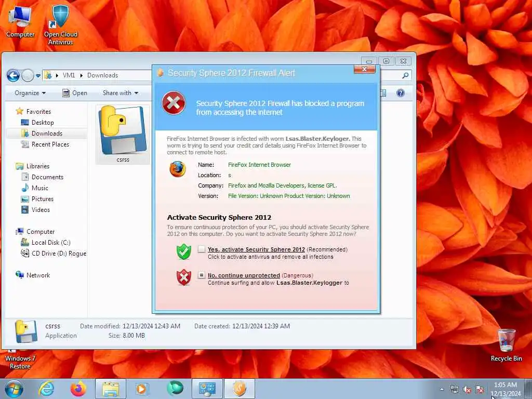Expand the arrow before Downloads breadcrumb
This screenshot has height=399, width=532.
82,75
